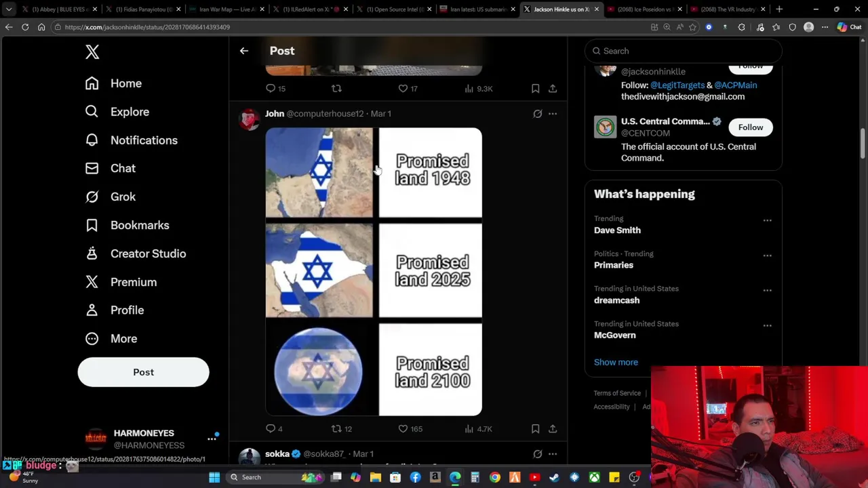Image resolution: width=868 pixels, height=488 pixels.
Task: Switch to the Open Source Intel tab
Action: [x=395, y=9]
